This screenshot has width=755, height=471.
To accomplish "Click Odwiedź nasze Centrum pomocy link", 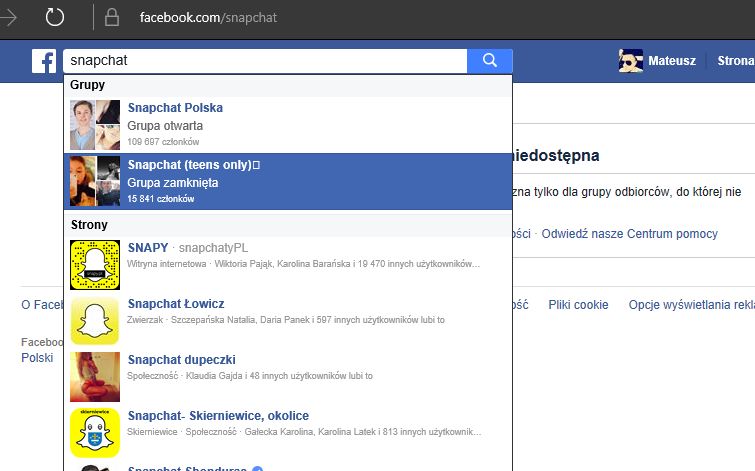I will [629, 234].
